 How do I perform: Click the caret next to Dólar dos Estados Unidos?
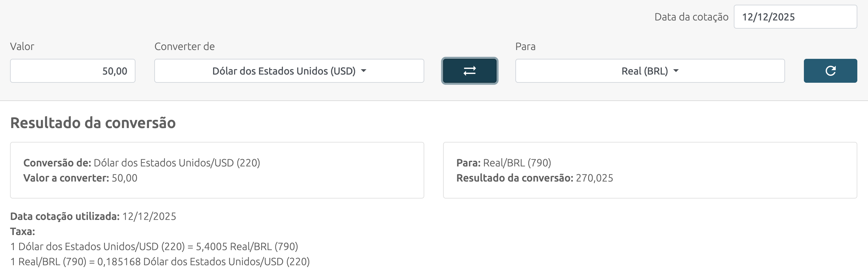tap(364, 71)
